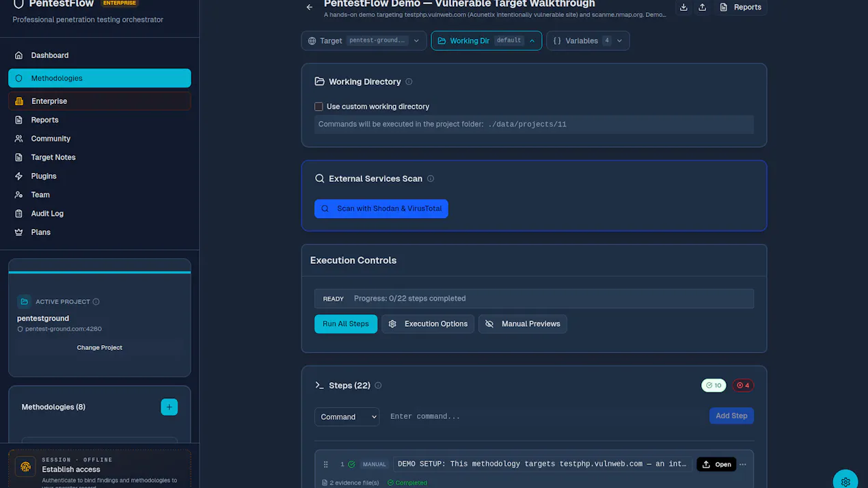Click the settings gear floating button

click(x=845, y=481)
